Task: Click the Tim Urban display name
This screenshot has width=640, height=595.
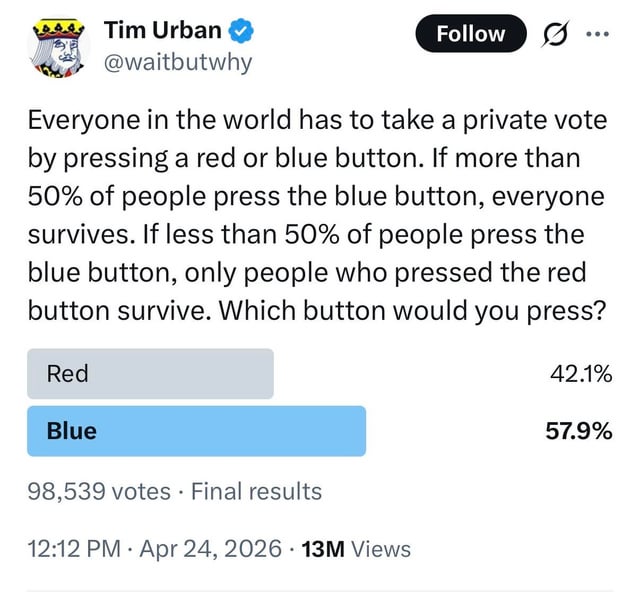Action: click(162, 30)
